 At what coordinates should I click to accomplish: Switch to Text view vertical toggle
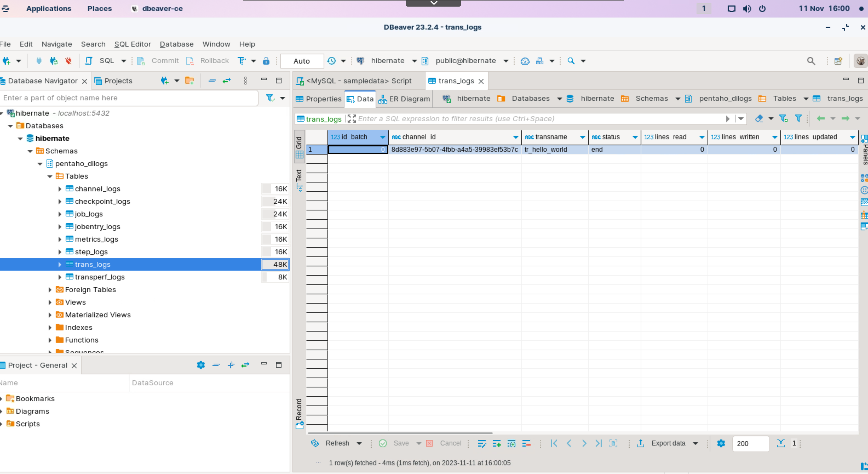[299, 180]
